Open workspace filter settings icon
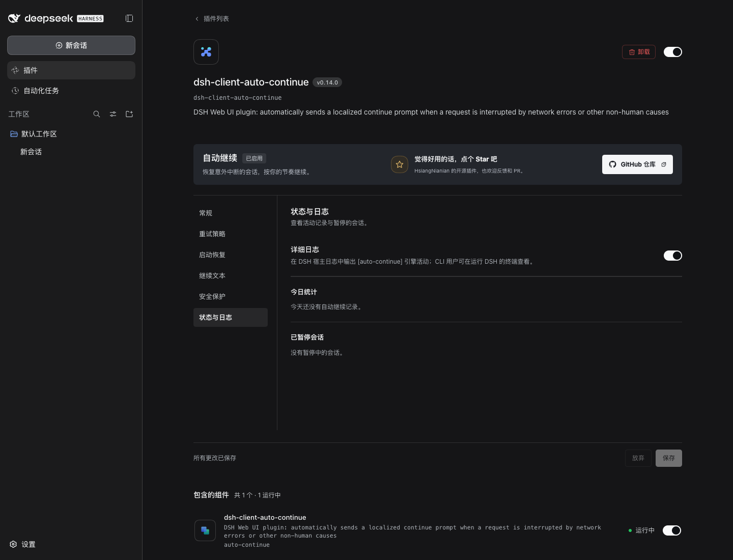This screenshot has height=560, width=733. [113, 114]
